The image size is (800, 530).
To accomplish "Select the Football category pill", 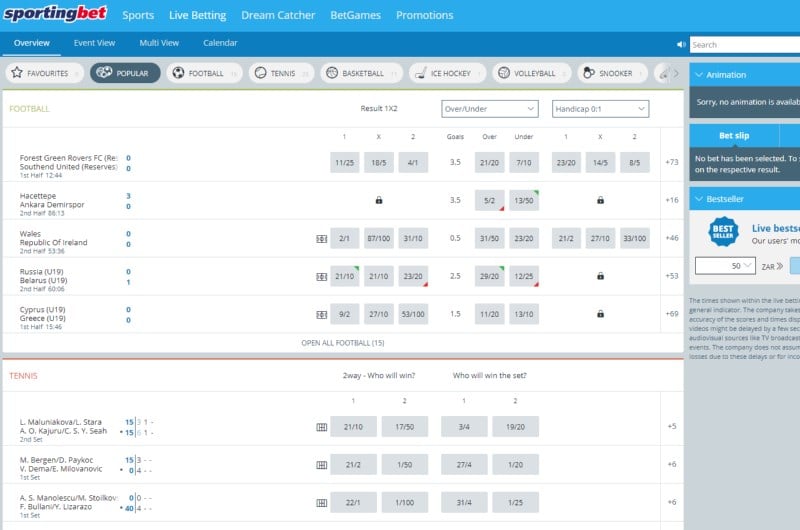I will point(205,73).
